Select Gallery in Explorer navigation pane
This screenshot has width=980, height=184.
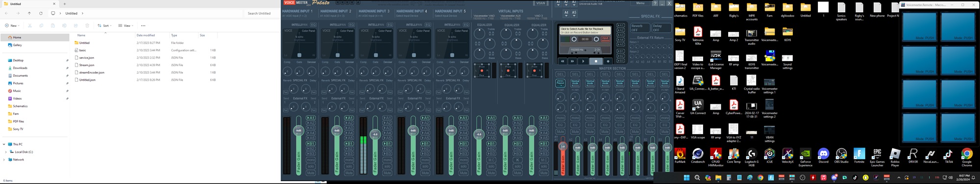pos(35,45)
